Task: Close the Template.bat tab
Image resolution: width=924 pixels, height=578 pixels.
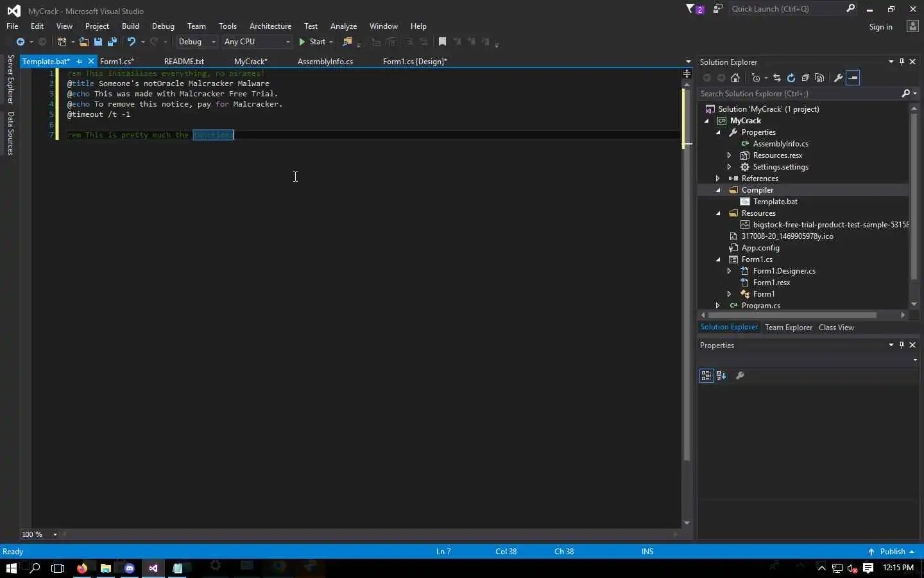Action: pyautogui.click(x=91, y=62)
